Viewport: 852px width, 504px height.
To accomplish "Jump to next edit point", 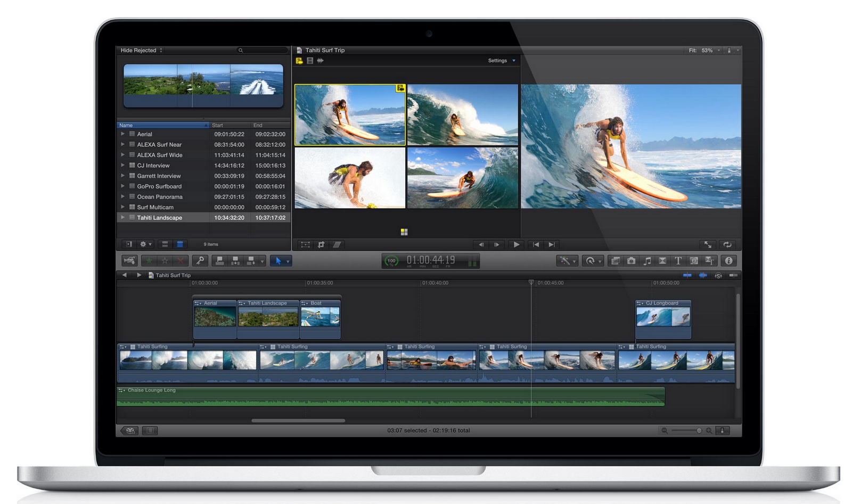I will (552, 245).
